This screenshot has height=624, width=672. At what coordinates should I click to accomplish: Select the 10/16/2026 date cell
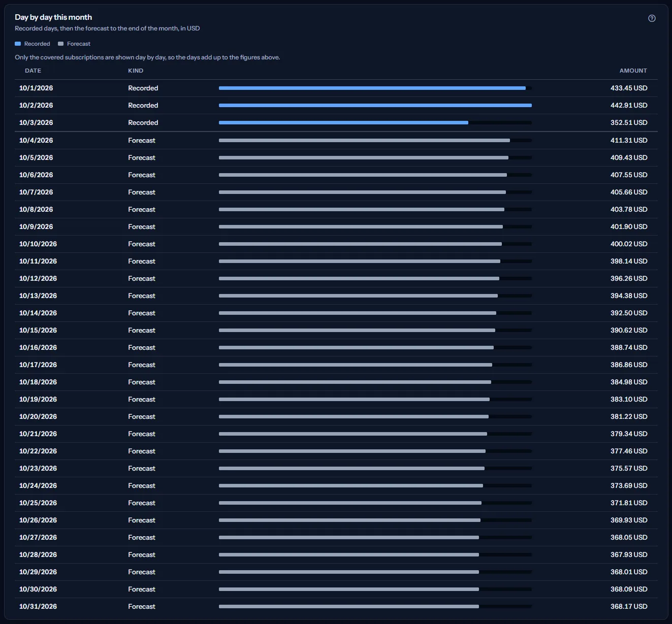click(x=38, y=347)
